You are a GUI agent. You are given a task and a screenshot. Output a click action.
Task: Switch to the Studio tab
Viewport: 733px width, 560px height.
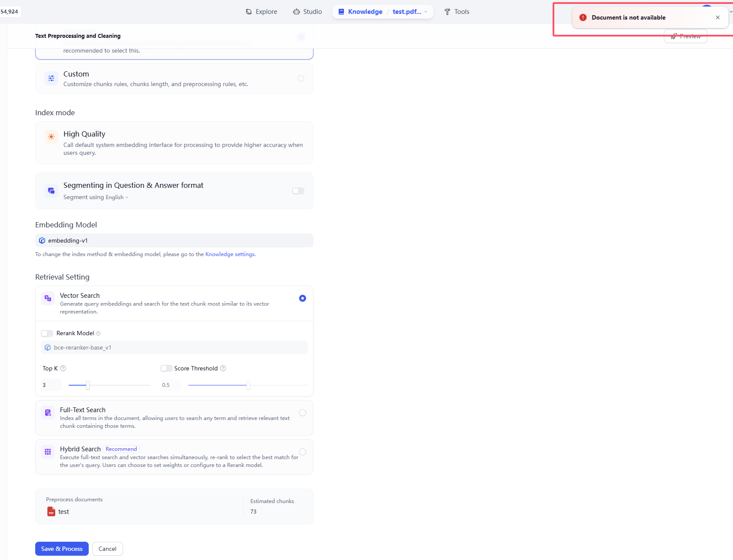pos(307,12)
